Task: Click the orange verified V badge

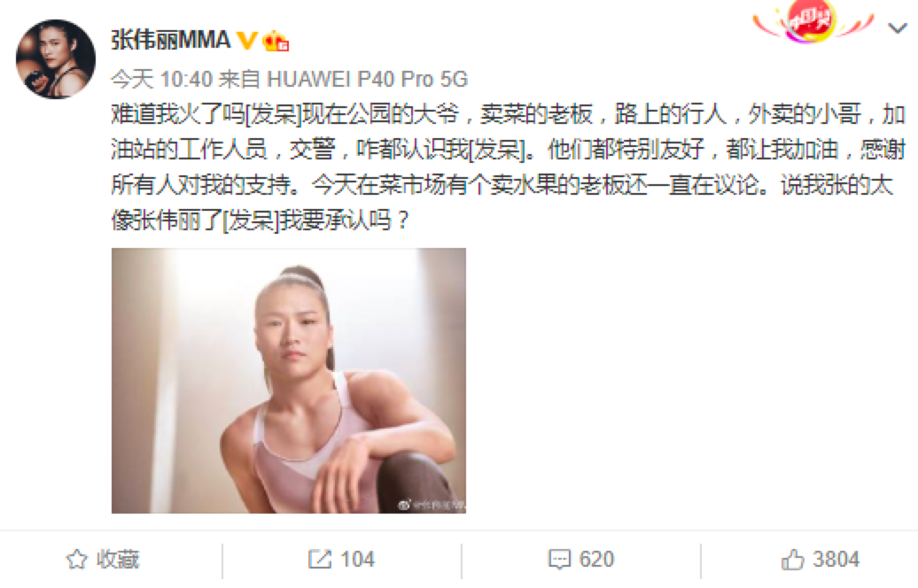Action: (x=246, y=40)
